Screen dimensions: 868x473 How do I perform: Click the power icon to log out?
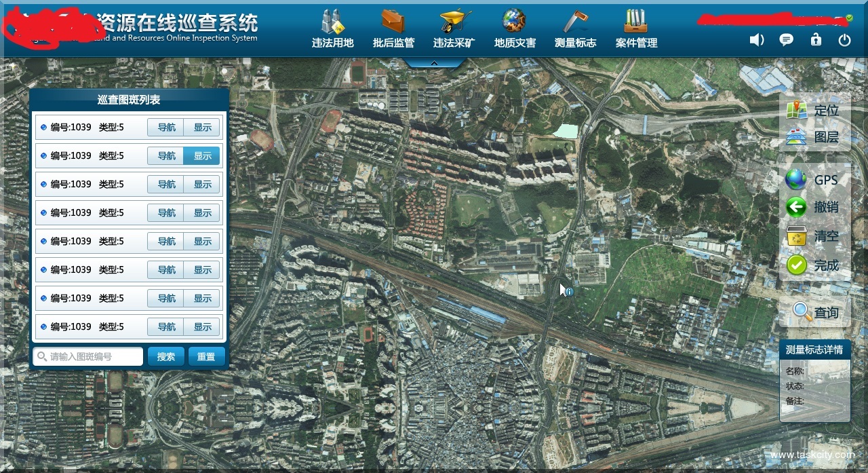click(x=844, y=40)
